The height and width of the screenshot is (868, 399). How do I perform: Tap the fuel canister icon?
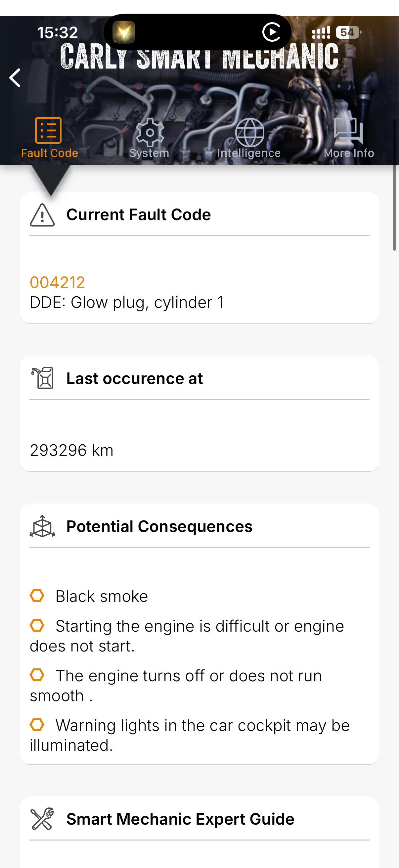tap(42, 378)
